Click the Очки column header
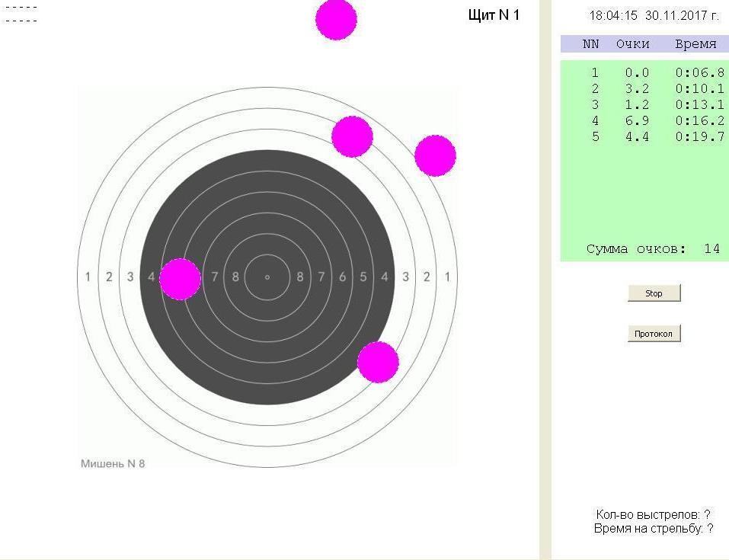 coord(632,44)
